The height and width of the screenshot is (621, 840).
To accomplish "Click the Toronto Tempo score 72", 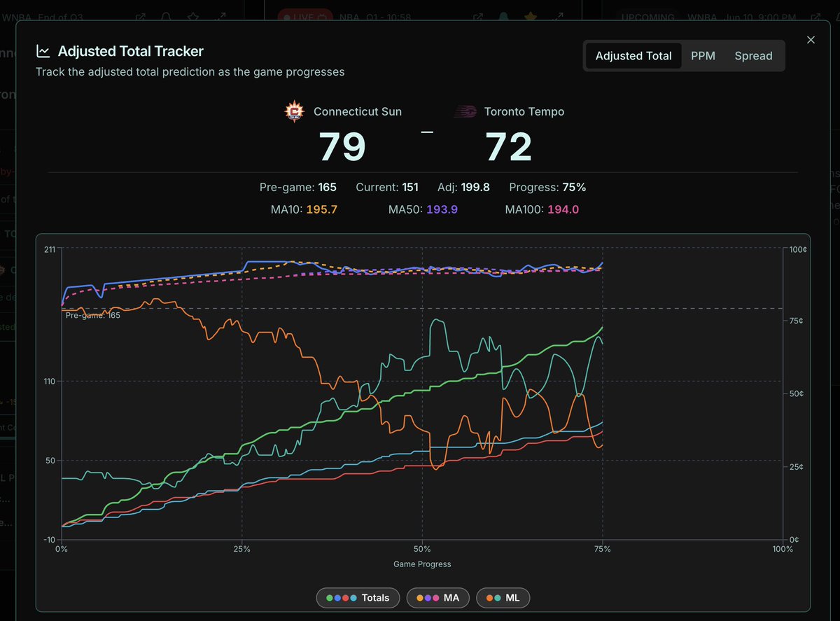I will (509, 148).
